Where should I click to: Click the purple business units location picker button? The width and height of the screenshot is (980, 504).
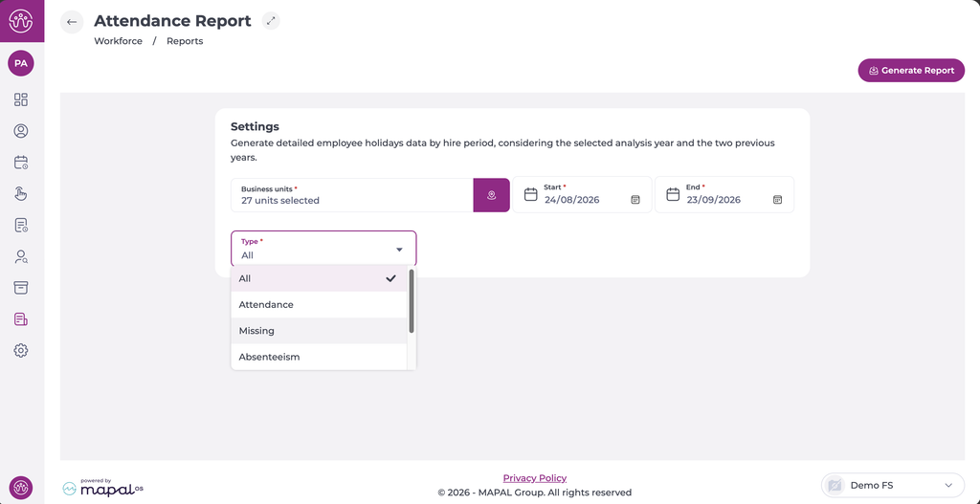coord(491,195)
